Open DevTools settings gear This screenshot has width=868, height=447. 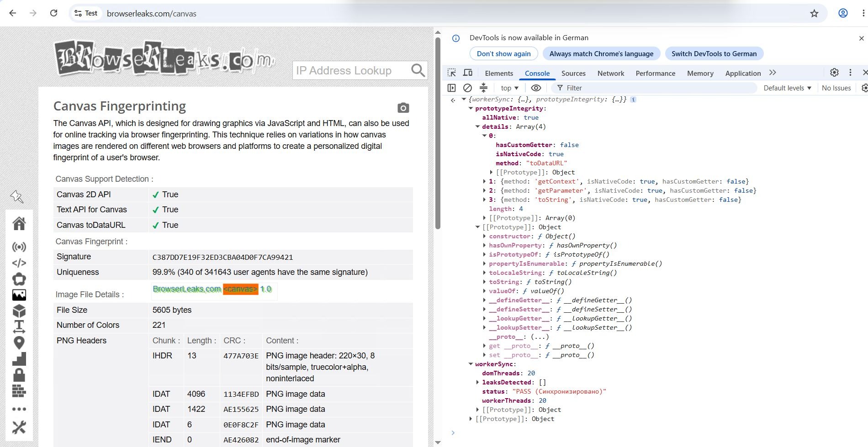coord(834,73)
